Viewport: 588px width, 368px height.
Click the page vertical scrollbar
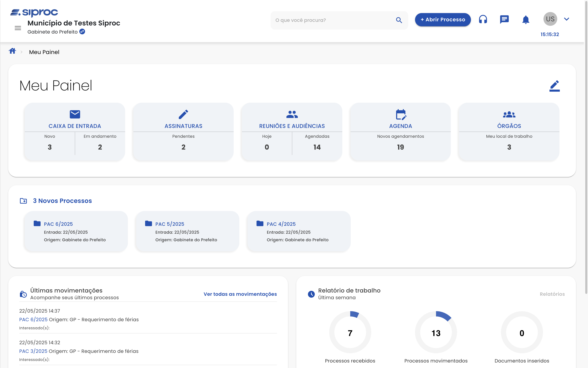pyautogui.click(x=586, y=147)
